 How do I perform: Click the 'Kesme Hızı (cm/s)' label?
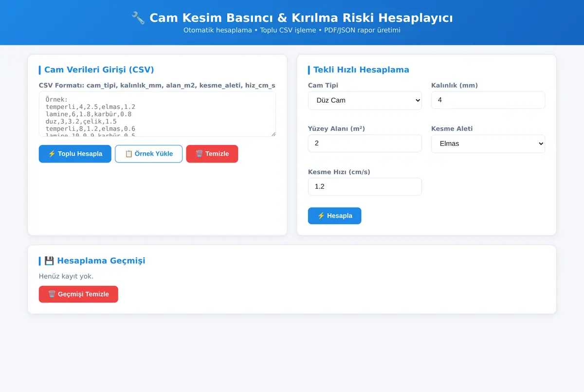[x=339, y=172]
